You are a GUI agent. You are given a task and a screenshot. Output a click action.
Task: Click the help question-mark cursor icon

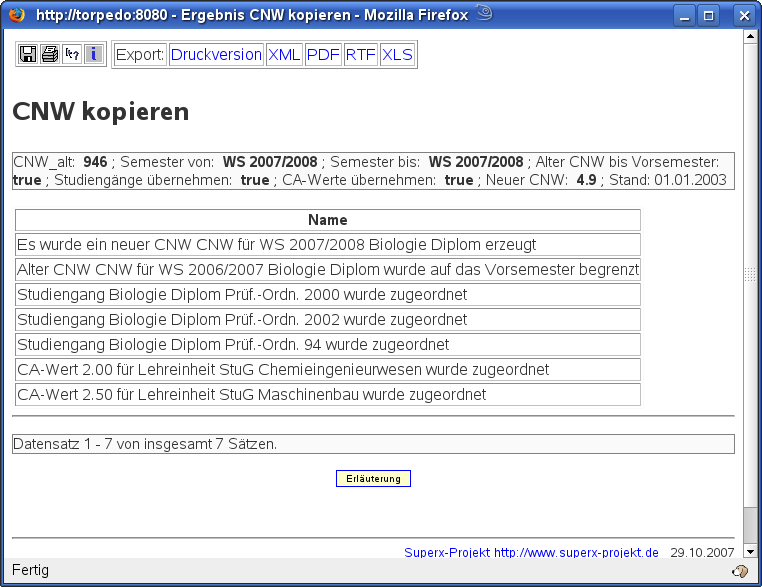pos(72,54)
